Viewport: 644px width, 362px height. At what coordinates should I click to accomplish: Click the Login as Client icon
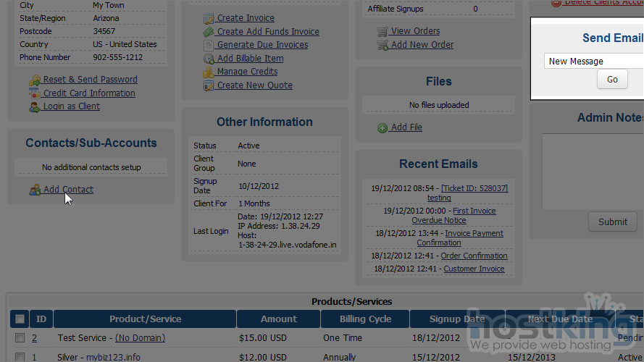[x=35, y=107]
